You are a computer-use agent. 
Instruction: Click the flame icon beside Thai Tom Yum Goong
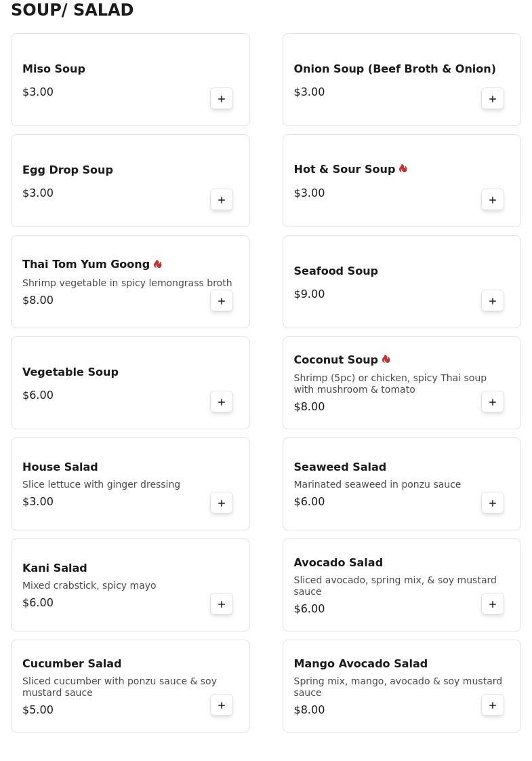tap(158, 265)
